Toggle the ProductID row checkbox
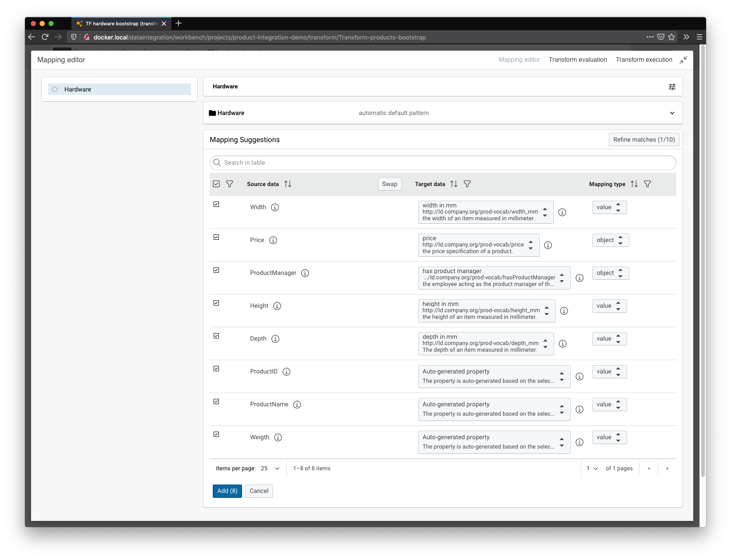 tap(216, 369)
